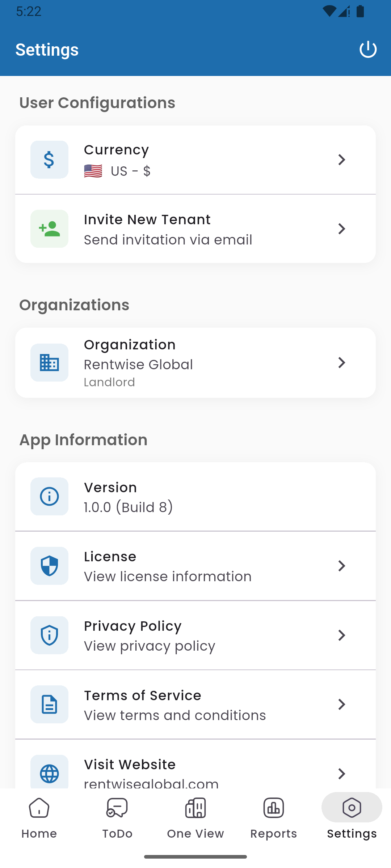Tap the dollar sign Currency icon
Image resolution: width=391 pixels, height=868 pixels.
click(49, 159)
